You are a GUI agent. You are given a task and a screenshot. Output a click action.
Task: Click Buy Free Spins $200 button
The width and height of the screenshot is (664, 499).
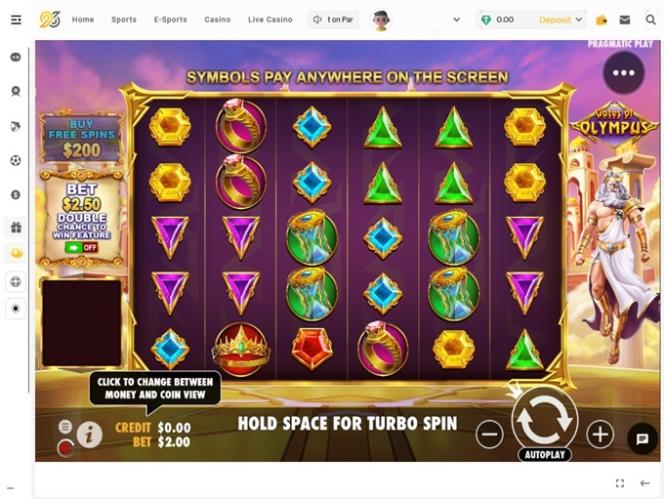point(81,139)
